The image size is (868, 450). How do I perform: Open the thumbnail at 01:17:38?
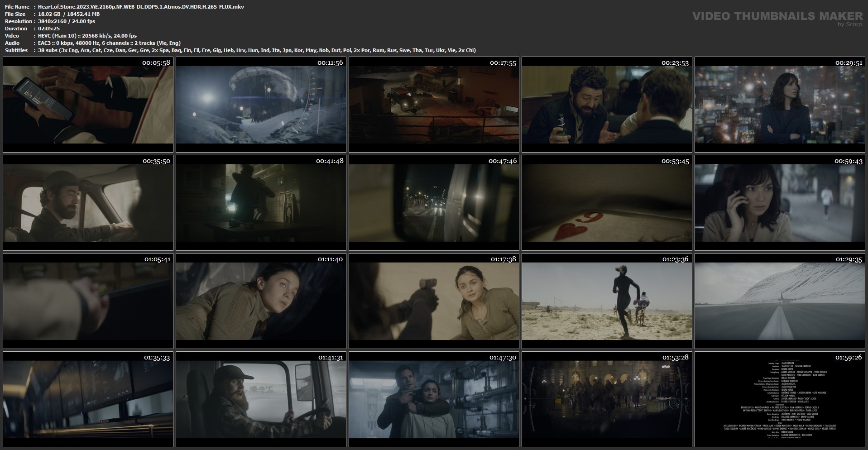434,301
